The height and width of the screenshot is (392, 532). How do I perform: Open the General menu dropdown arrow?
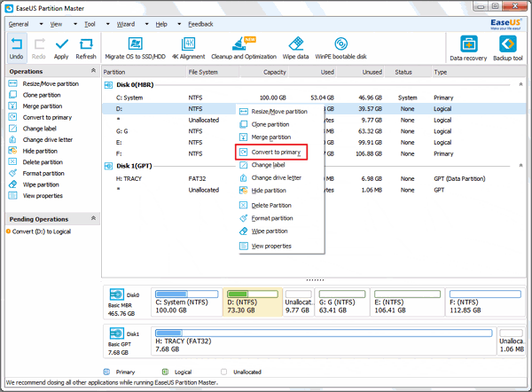tap(41, 24)
